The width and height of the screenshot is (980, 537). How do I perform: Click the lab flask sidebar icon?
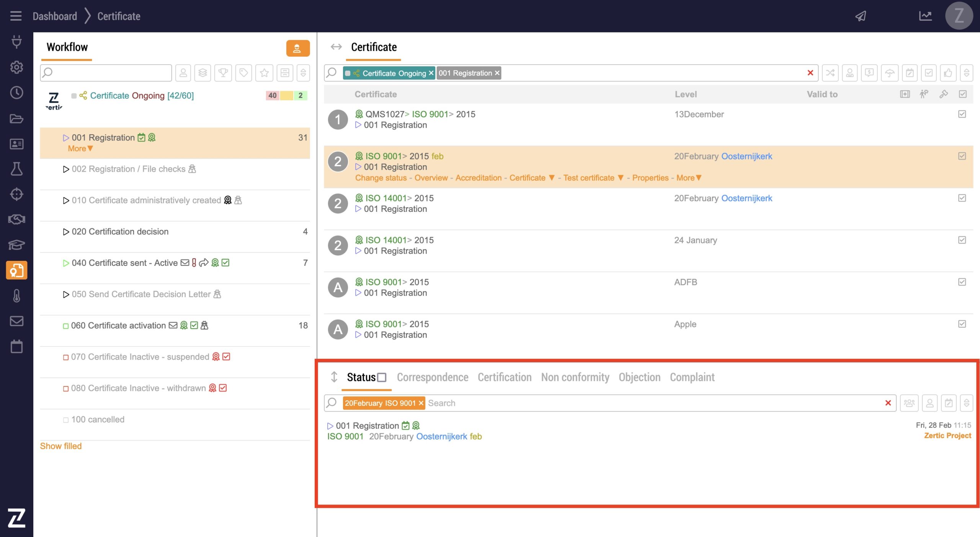(x=16, y=169)
